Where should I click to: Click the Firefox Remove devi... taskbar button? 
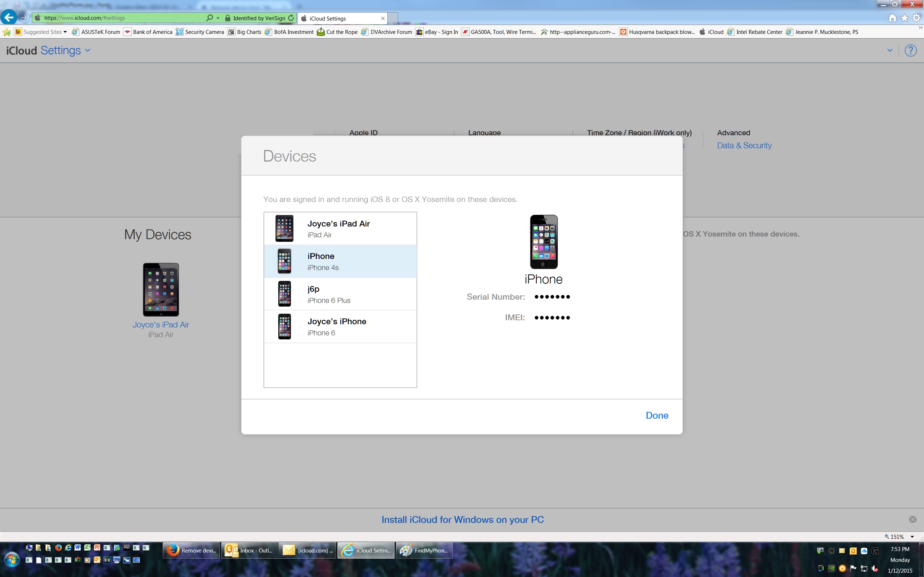coord(192,550)
